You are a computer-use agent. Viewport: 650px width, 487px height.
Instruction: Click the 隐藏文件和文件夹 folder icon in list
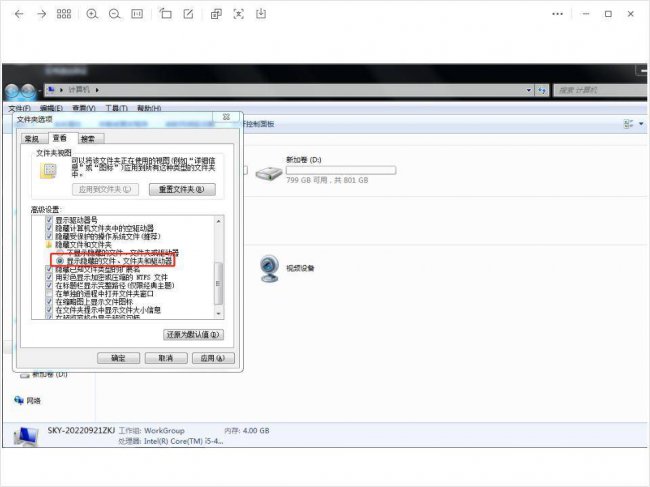pos(49,245)
